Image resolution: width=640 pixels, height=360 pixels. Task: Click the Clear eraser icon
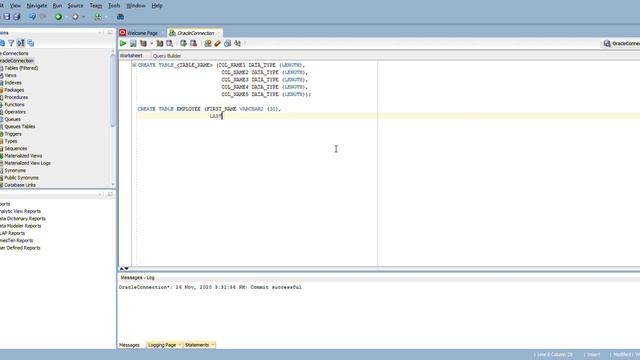218,43
